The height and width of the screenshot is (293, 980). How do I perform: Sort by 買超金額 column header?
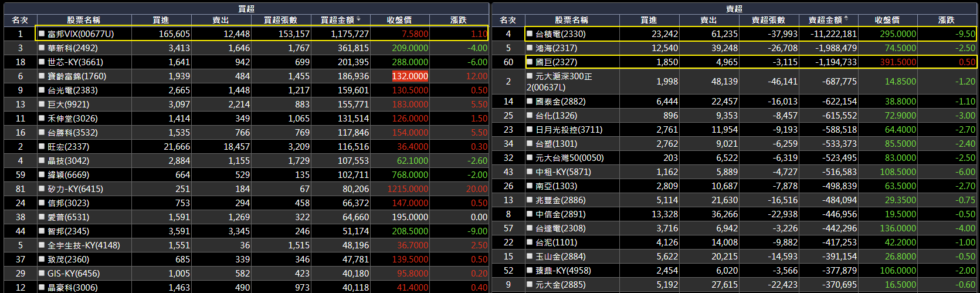[x=340, y=20]
